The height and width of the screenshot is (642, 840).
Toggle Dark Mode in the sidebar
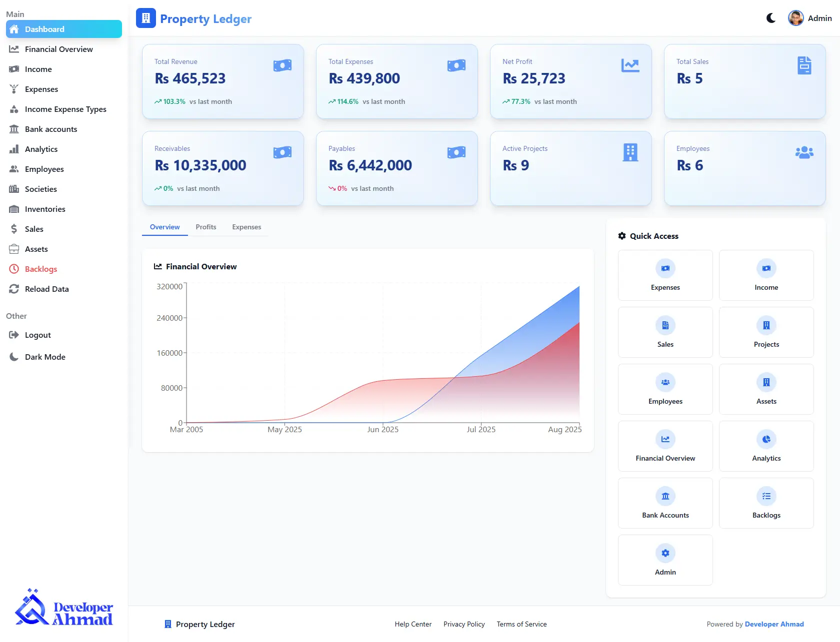[45, 357]
